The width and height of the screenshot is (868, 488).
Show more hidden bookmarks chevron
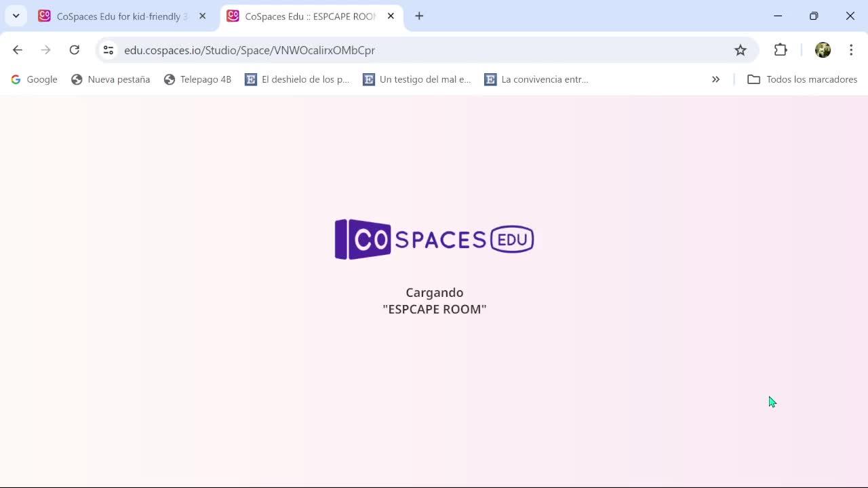tap(715, 79)
